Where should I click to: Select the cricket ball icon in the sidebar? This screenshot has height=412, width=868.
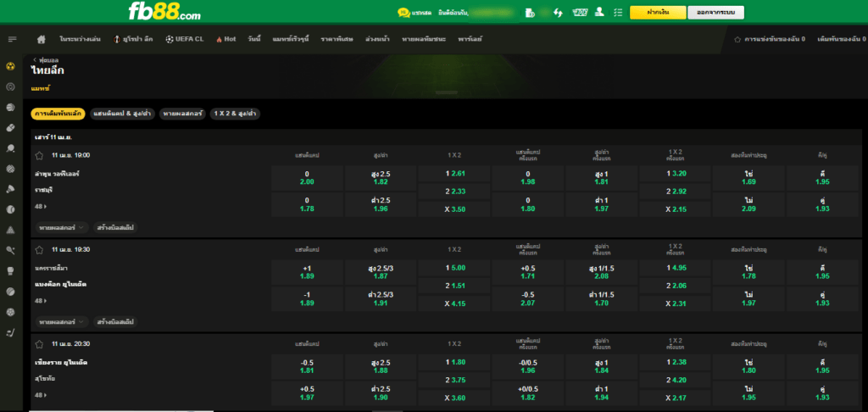pyautogui.click(x=10, y=292)
